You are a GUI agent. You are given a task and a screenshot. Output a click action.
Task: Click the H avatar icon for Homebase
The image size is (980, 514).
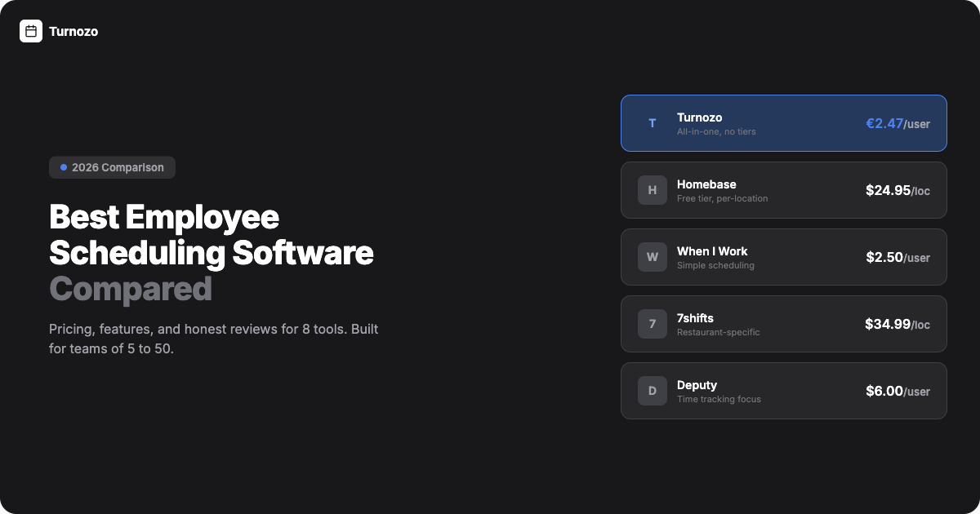tap(652, 190)
